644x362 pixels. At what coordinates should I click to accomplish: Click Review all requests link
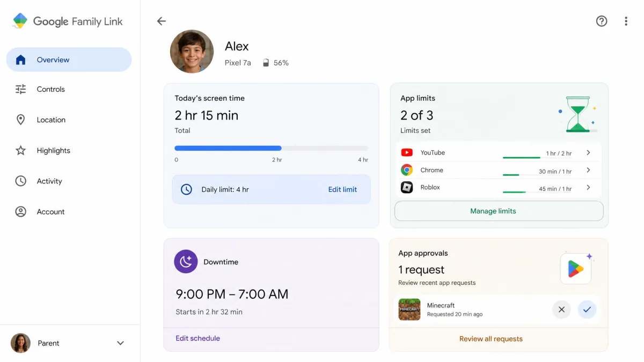(491, 339)
